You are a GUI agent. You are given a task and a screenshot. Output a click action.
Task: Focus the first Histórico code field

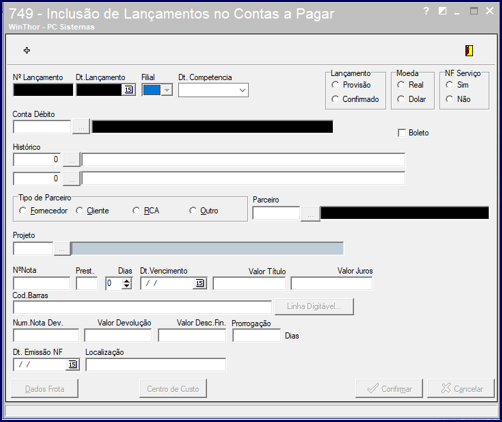[x=37, y=160]
